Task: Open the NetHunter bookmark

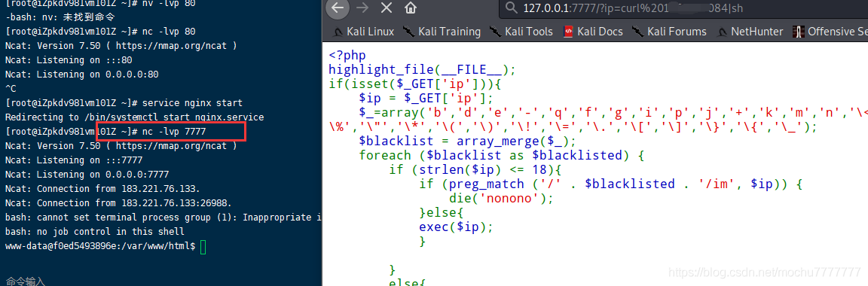Action: pos(750,32)
